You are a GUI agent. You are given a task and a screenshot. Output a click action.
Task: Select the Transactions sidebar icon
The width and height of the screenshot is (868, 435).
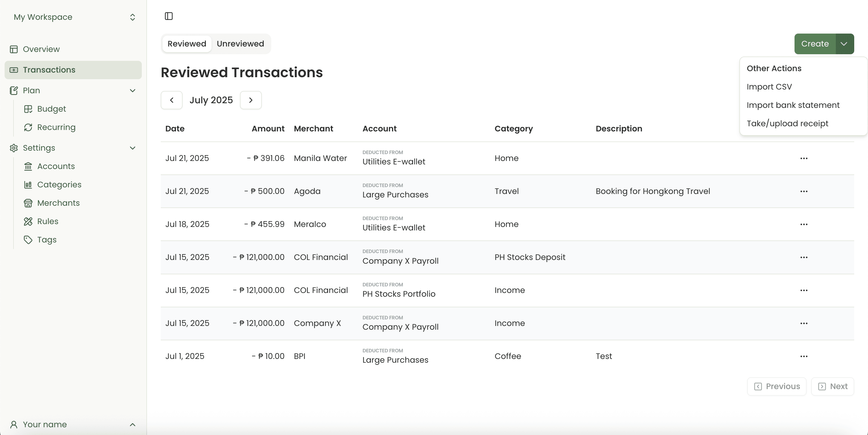14,70
